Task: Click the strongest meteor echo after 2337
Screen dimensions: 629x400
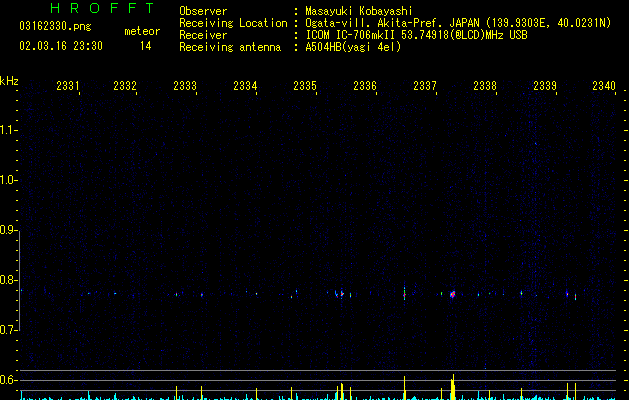Action: click(453, 294)
